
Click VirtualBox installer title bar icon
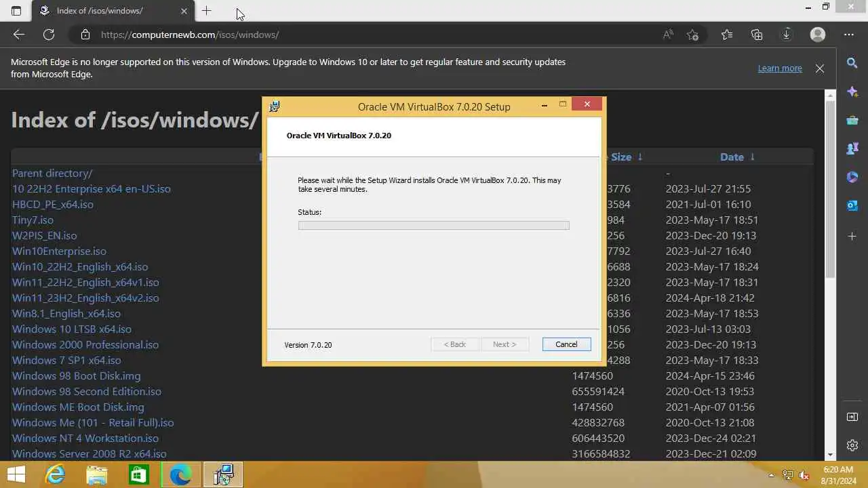[x=274, y=106]
